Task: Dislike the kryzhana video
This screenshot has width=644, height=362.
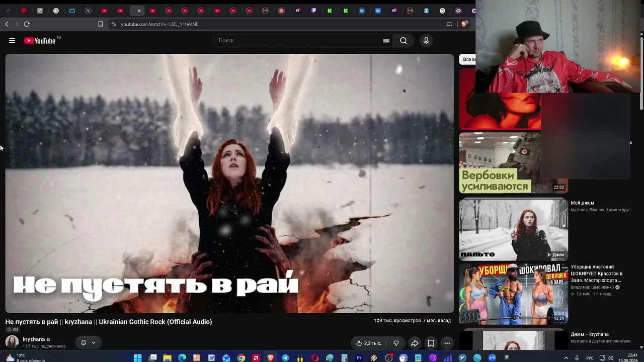Action: coord(396,343)
